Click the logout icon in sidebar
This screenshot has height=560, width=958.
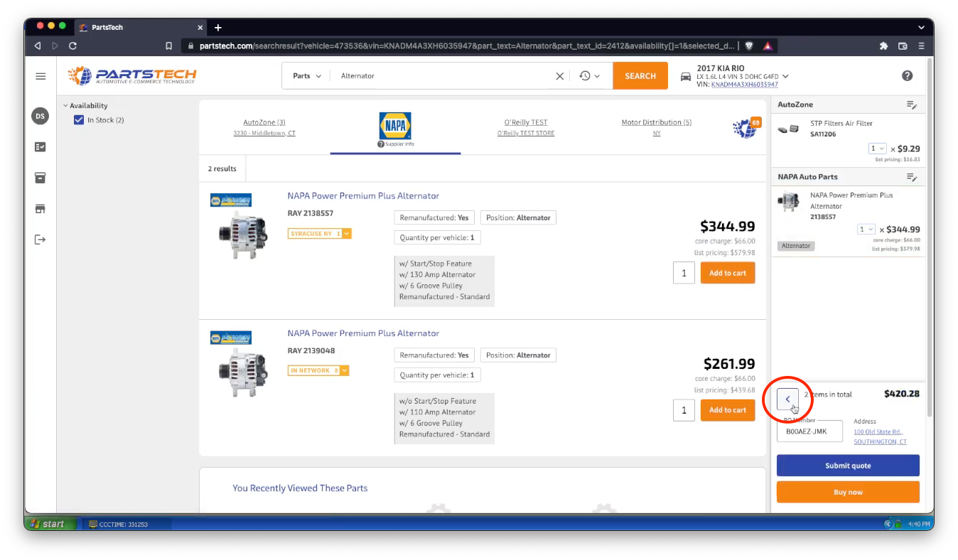[x=41, y=239]
